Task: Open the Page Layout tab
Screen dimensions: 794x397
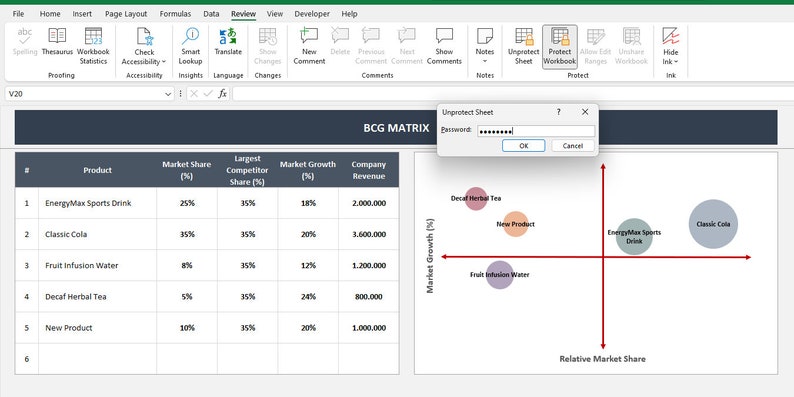Action: (x=126, y=14)
